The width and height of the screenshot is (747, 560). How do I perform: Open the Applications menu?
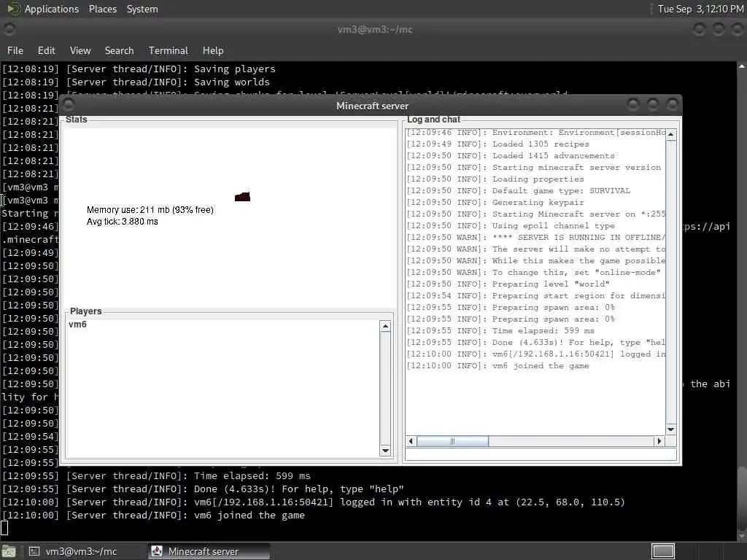coord(52,9)
